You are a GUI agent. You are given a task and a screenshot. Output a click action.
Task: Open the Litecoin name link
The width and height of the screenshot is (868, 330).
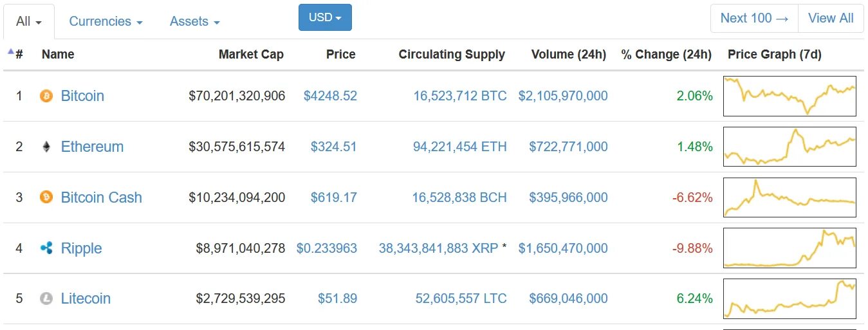click(x=86, y=298)
